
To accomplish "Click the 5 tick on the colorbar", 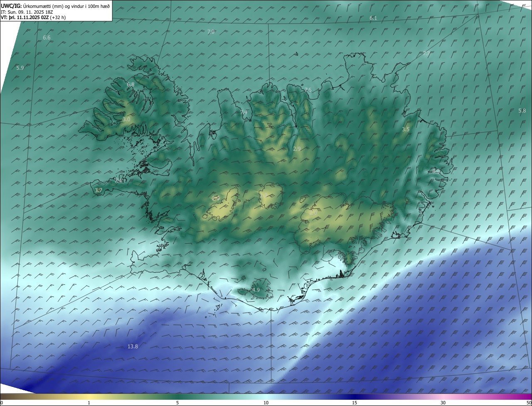I will (x=177, y=403).
